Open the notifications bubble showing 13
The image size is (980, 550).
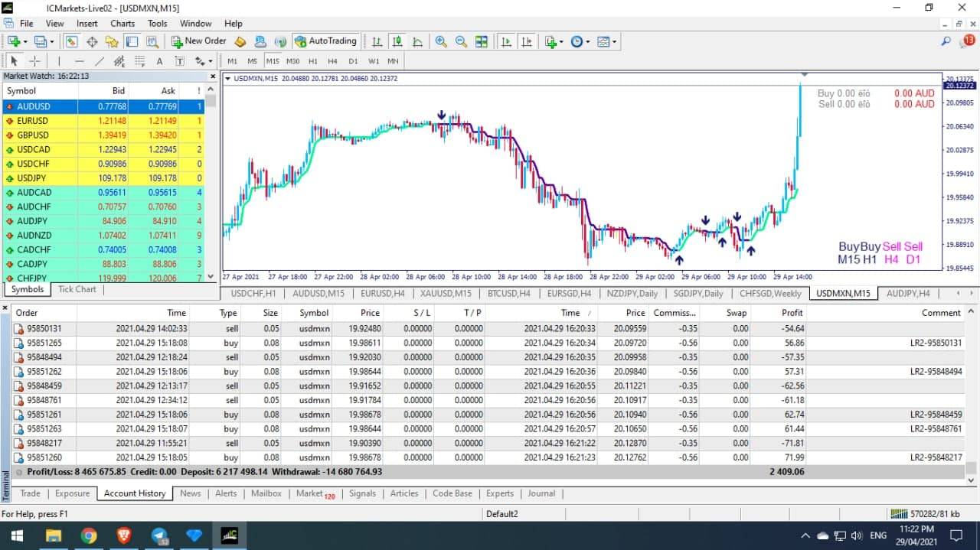[966, 41]
